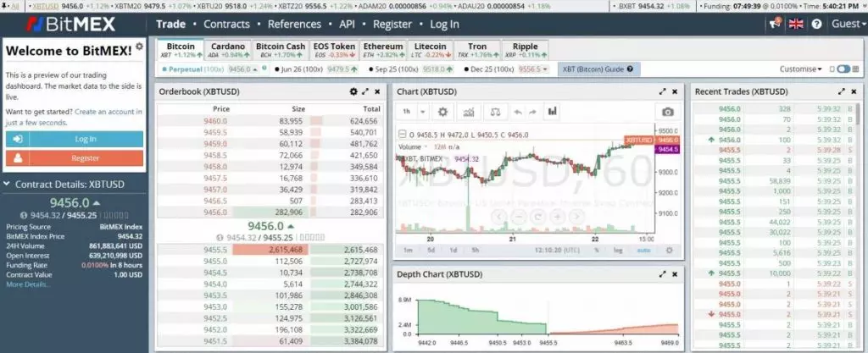Click chart scroll left arrow button
The width and height of the screenshot is (868, 353).
click(498, 217)
